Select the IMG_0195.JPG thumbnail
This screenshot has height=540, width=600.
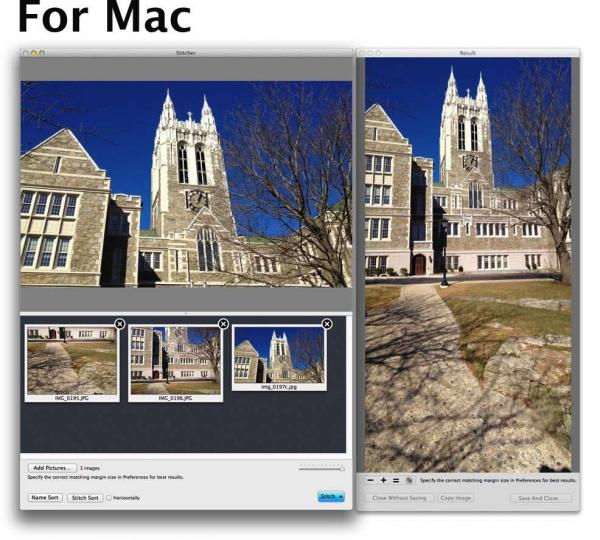pyautogui.click(x=72, y=363)
